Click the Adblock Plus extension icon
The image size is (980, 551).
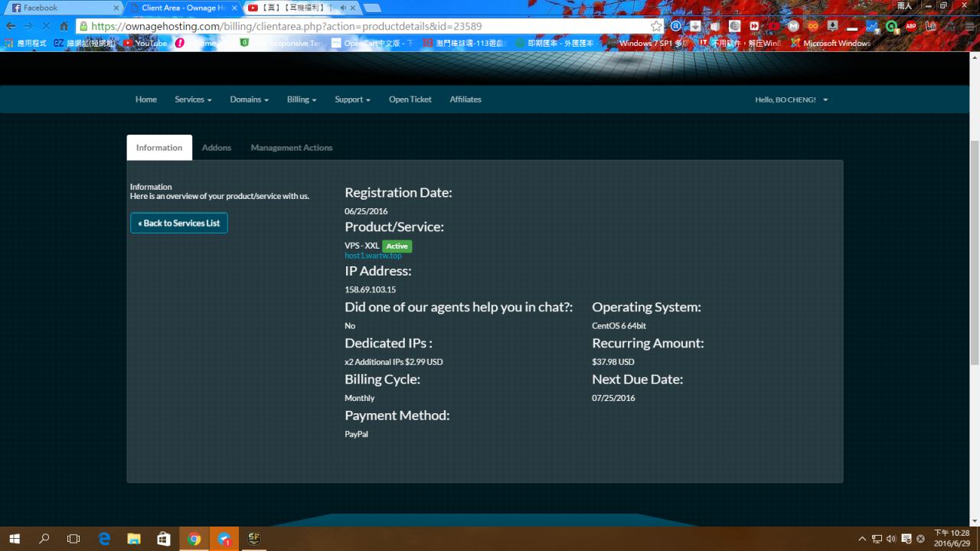point(911,26)
